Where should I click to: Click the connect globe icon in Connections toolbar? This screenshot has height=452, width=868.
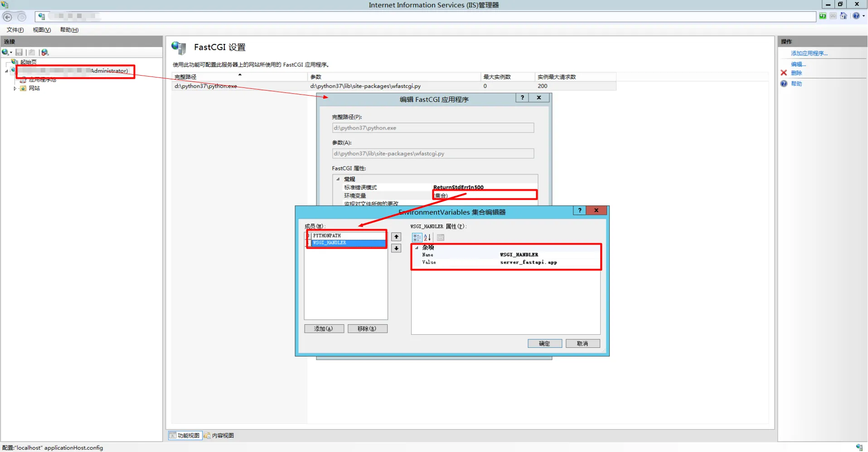5,53
